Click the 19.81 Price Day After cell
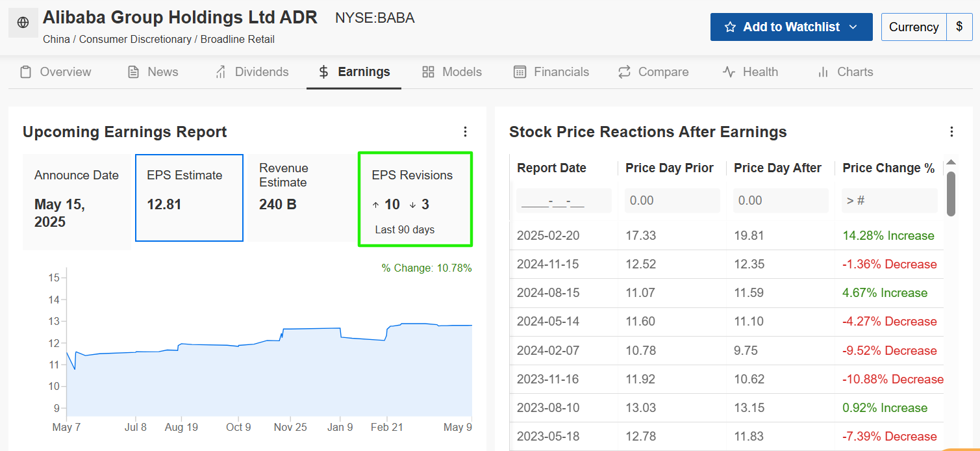The image size is (980, 451). point(749,236)
